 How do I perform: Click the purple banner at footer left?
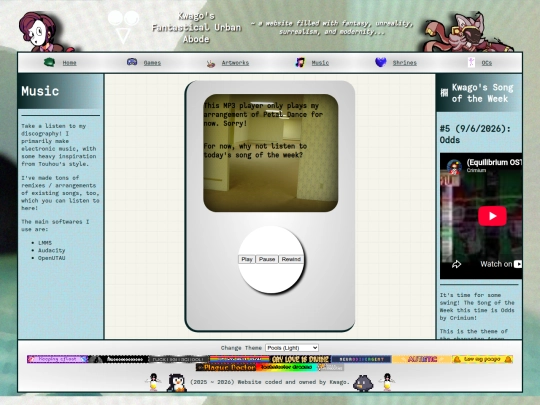[58, 359]
